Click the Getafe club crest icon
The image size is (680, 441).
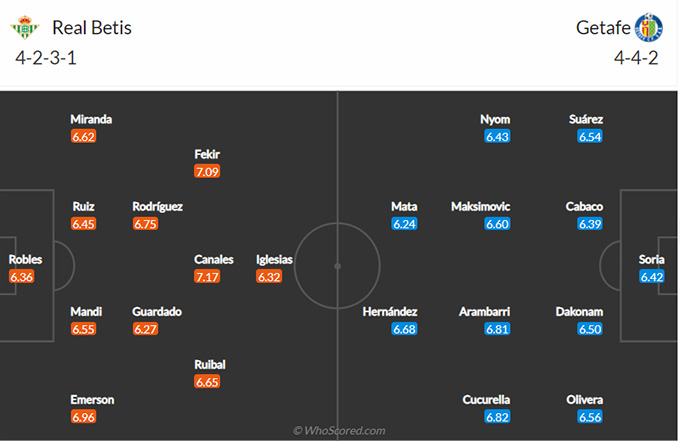649,27
